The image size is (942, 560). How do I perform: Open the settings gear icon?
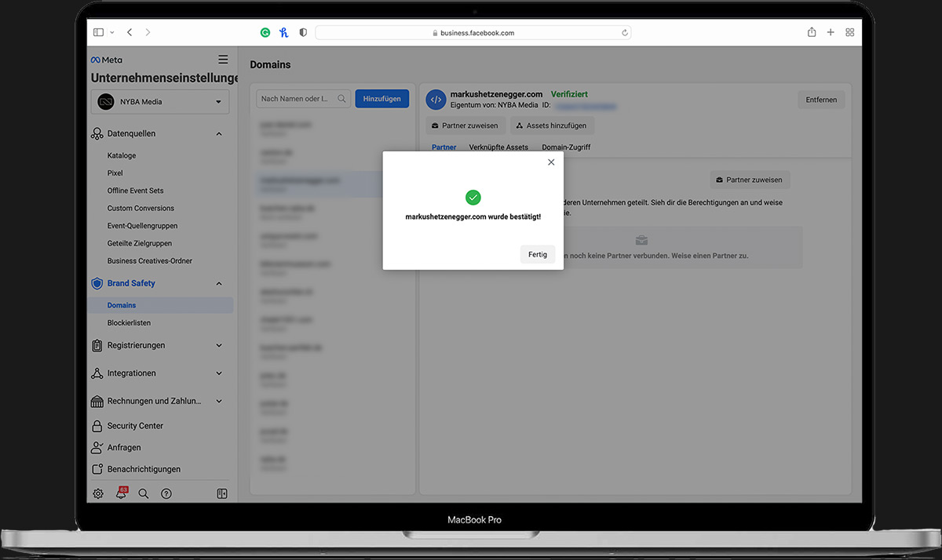[98, 494]
